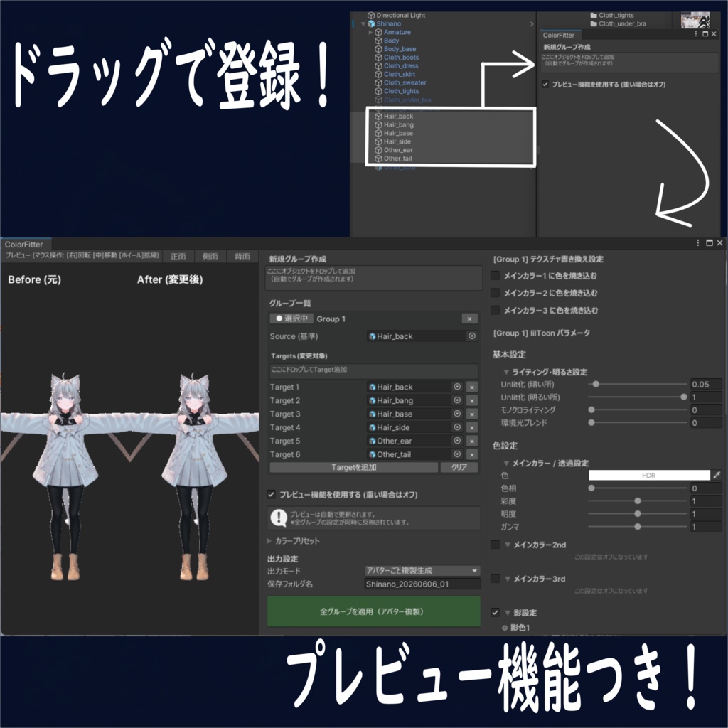Open kebab menu of small ColorFitter panel
Screen dimensions: 728x728
tap(695, 34)
